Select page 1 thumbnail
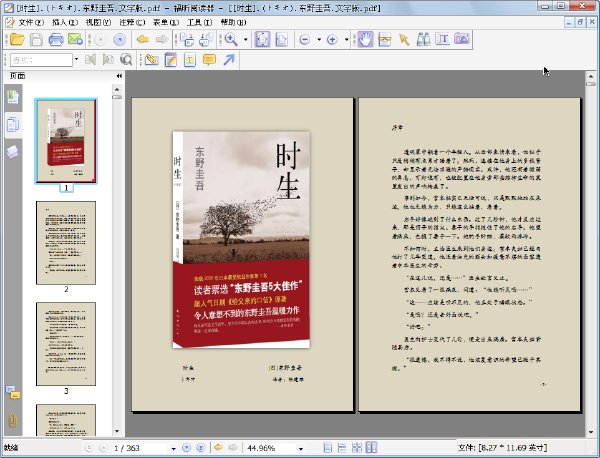Image resolution: width=600 pixels, height=458 pixels. (x=66, y=141)
